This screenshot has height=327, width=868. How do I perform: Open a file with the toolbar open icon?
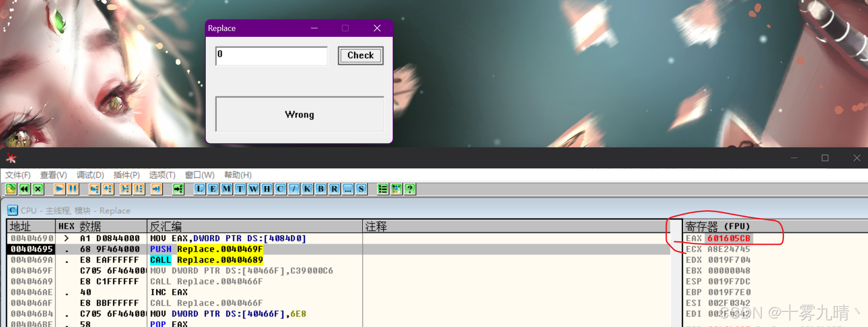(x=11, y=189)
